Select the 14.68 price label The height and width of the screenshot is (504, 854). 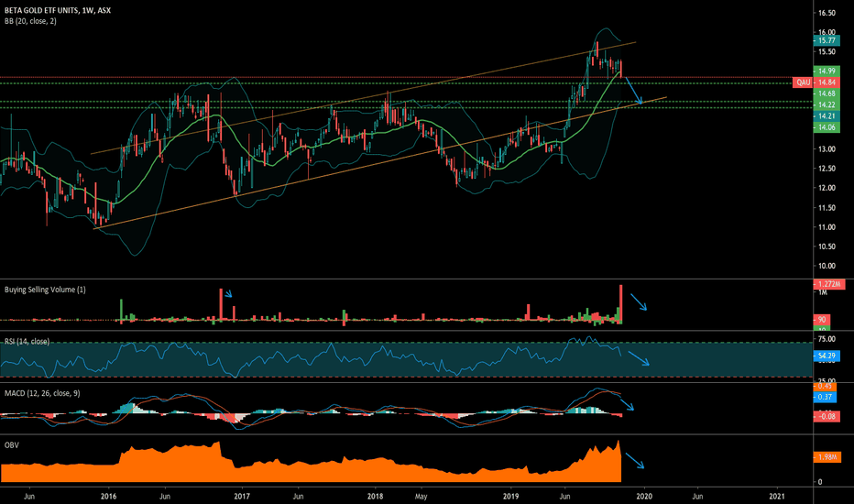(827, 93)
